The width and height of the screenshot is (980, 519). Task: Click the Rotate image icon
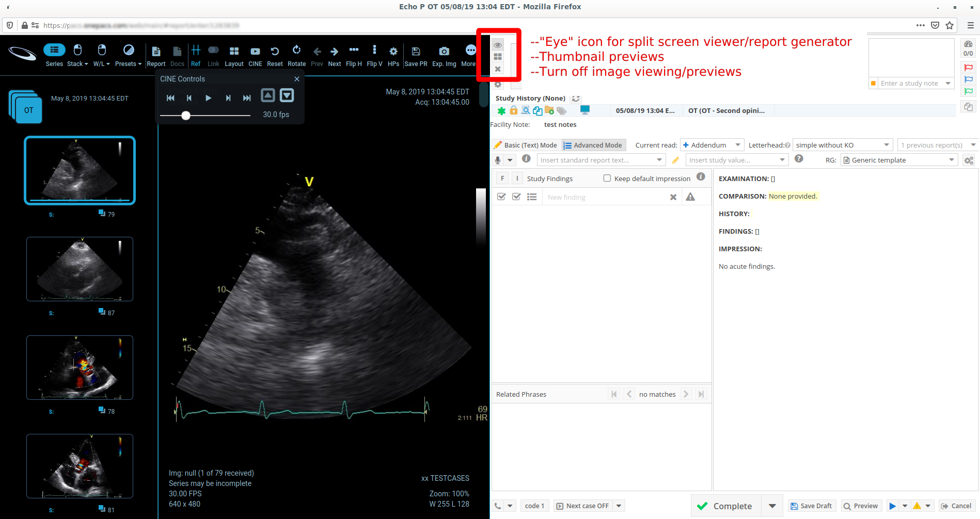tap(296, 55)
